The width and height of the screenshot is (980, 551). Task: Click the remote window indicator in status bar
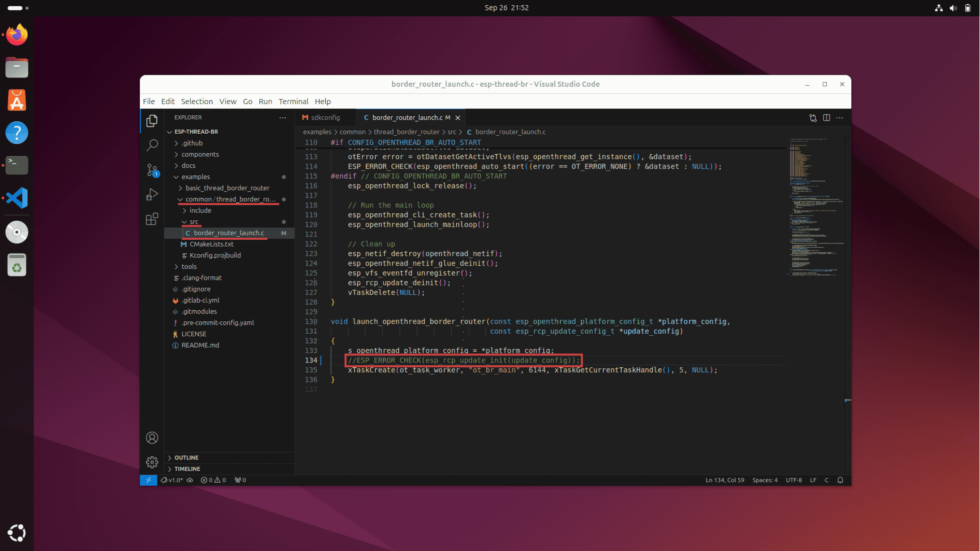148,480
